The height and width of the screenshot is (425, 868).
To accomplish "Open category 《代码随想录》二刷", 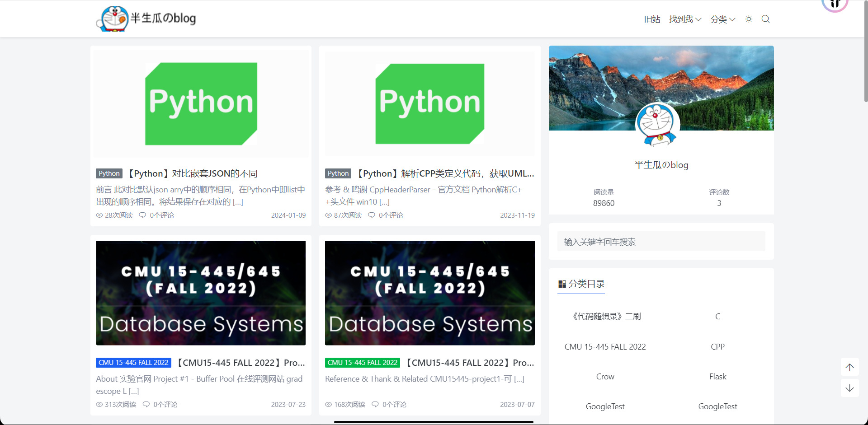I will point(605,317).
